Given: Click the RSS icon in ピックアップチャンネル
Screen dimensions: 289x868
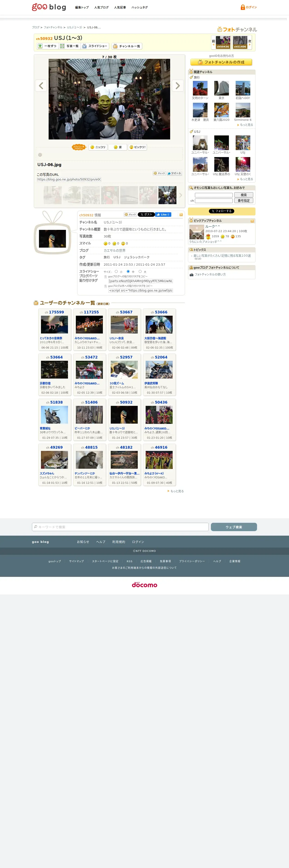Looking at the screenshot, I should pyautogui.click(x=252, y=221).
